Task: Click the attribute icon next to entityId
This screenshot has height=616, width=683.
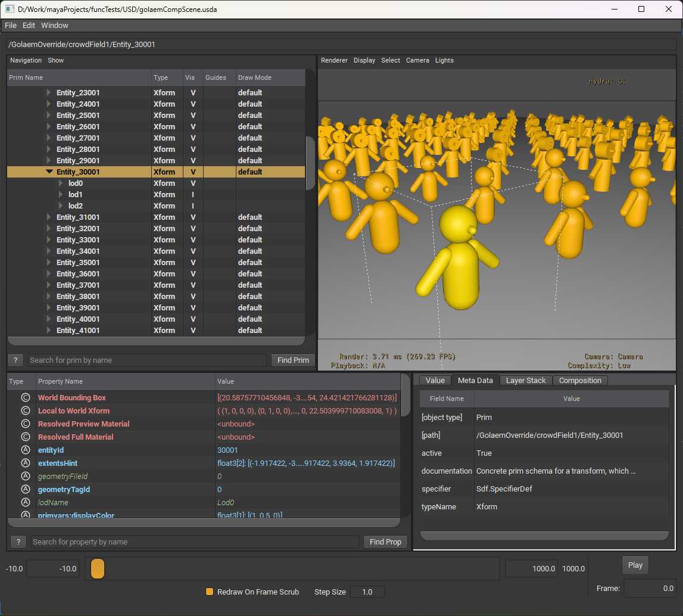Action: pyautogui.click(x=25, y=450)
